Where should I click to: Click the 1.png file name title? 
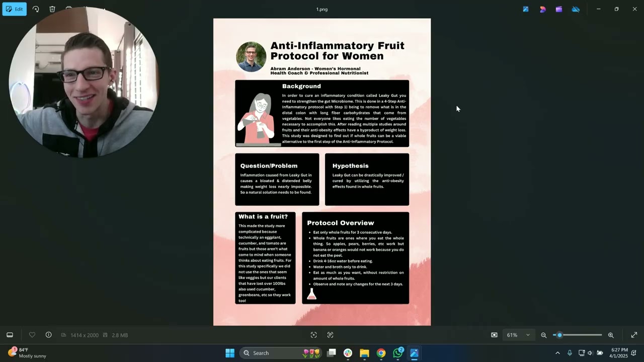(322, 9)
